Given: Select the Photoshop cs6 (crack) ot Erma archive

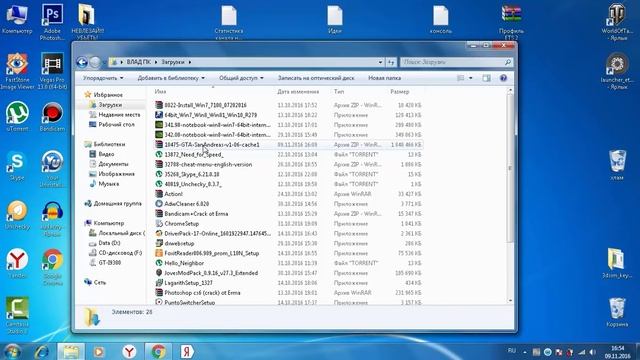Looking at the screenshot, I should pyautogui.click(x=202, y=293).
